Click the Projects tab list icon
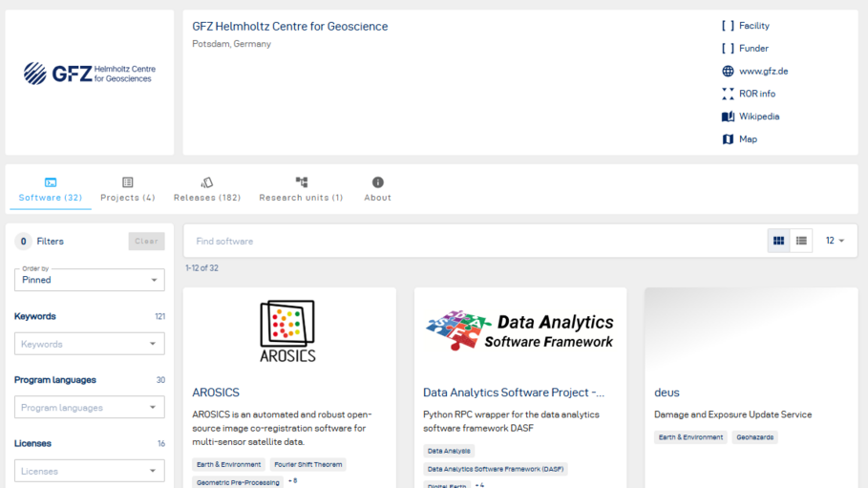This screenshot has height=488, width=868. click(x=128, y=182)
